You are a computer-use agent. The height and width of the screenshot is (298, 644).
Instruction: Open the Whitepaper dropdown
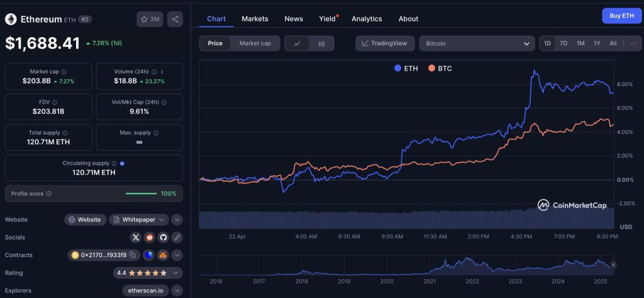tap(139, 219)
